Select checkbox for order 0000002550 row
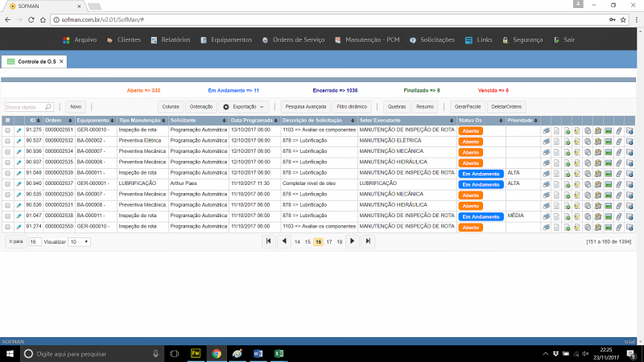Viewport: 644px width, 362px height. tap(8, 228)
